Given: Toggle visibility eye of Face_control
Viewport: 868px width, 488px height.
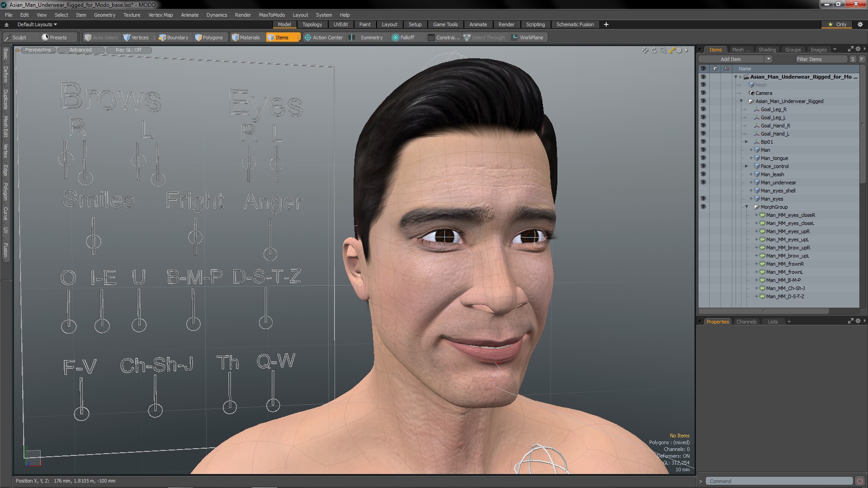Looking at the screenshot, I should (x=703, y=166).
